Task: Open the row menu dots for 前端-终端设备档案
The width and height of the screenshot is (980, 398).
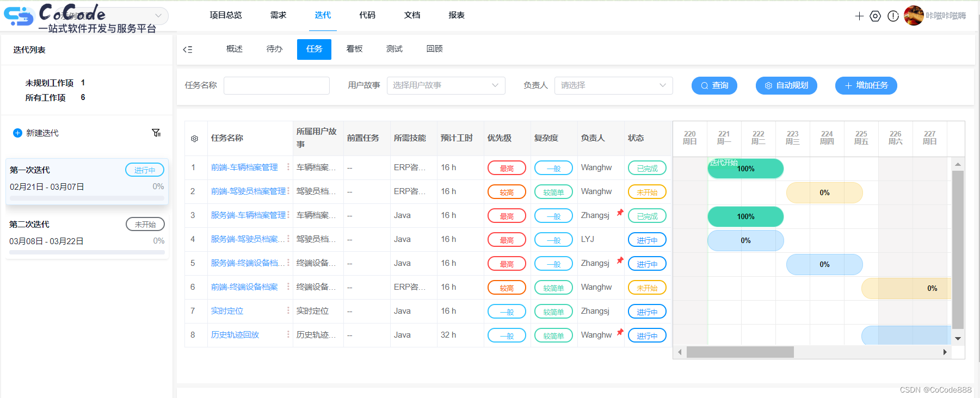Action: click(x=288, y=287)
